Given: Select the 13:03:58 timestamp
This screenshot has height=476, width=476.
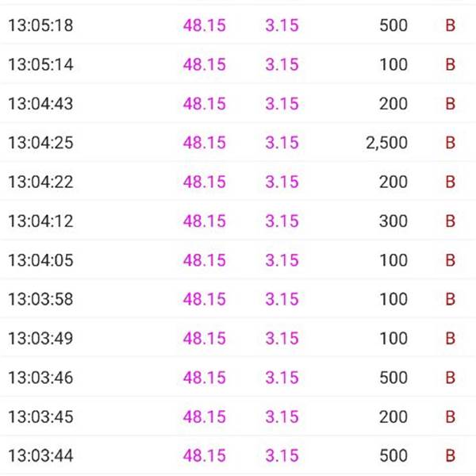Looking at the screenshot, I should (x=40, y=299).
